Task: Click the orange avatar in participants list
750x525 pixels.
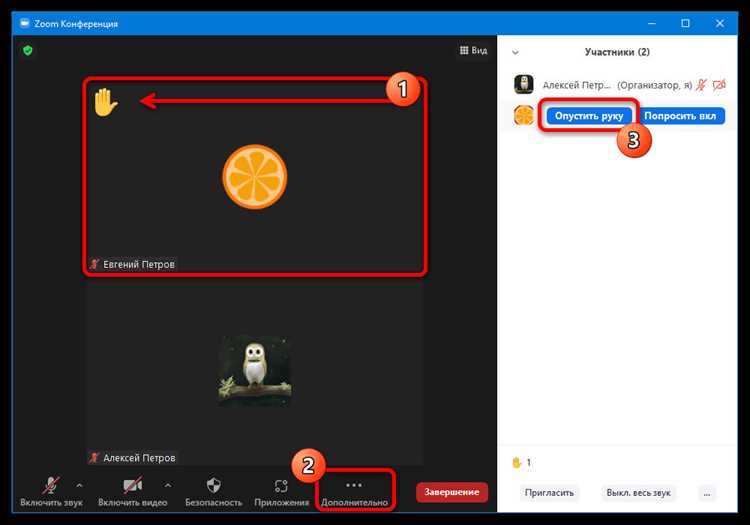Action: [x=523, y=116]
